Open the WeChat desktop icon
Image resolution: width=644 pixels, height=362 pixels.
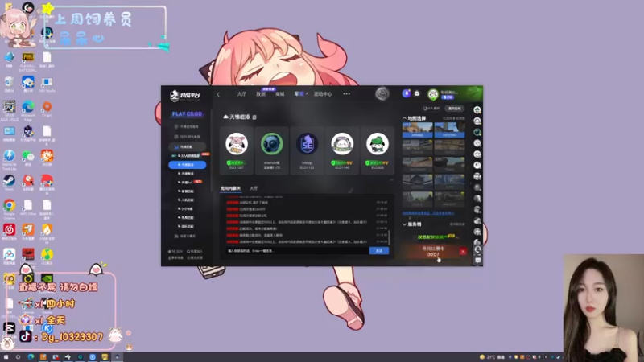tap(28, 158)
